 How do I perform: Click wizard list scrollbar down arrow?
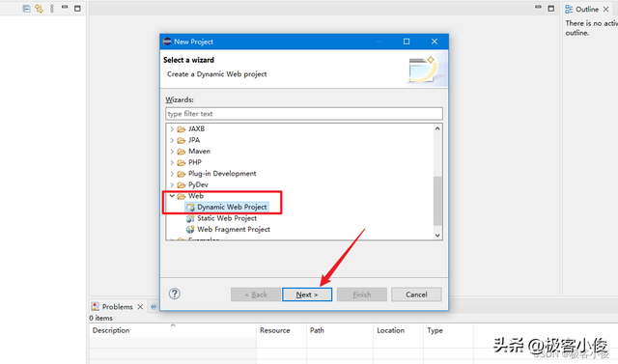(437, 236)
